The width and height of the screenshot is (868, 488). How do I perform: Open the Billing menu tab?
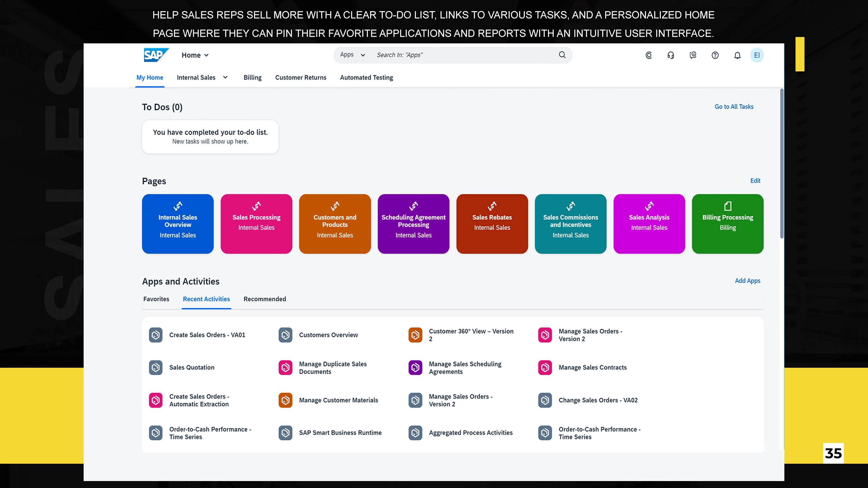(x=252, y=77)
